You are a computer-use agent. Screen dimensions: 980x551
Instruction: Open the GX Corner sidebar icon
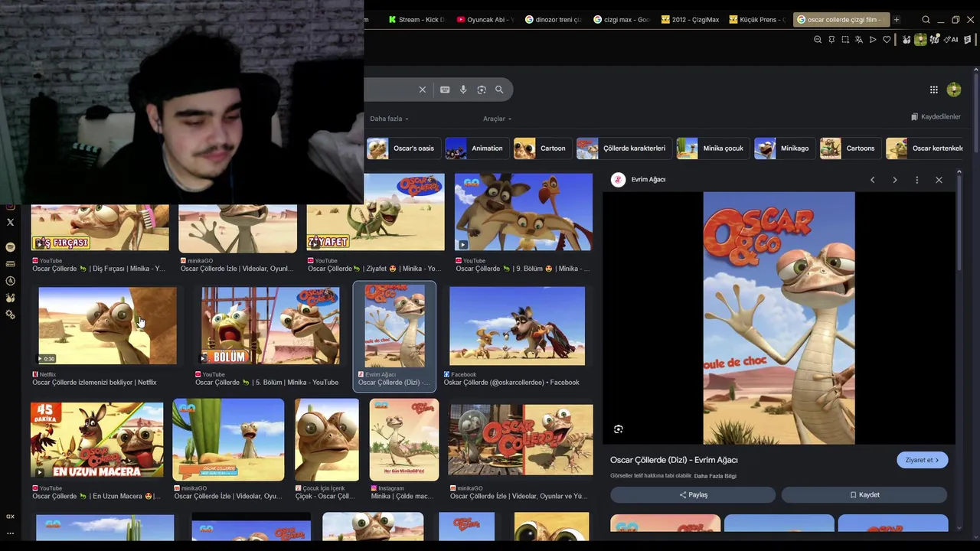pos(10,517)
